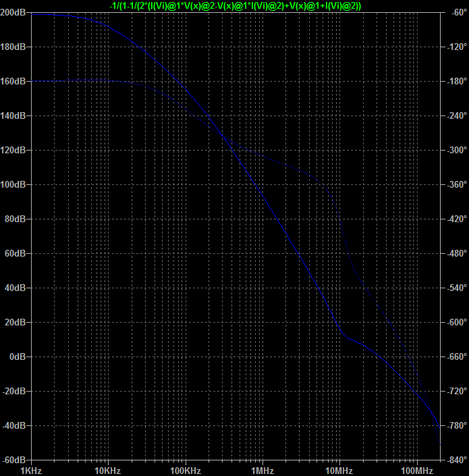Click the -600° phase axis label
469x476 pixels.
click(457, 322)
